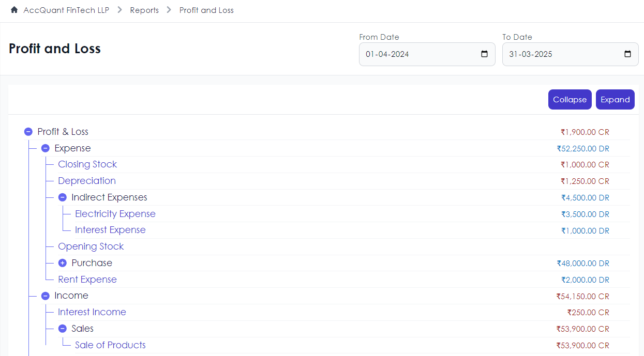Viewport: 644px width, 356px height.
Task: Collapse the Income group
Action: click(x=46, y=296)
